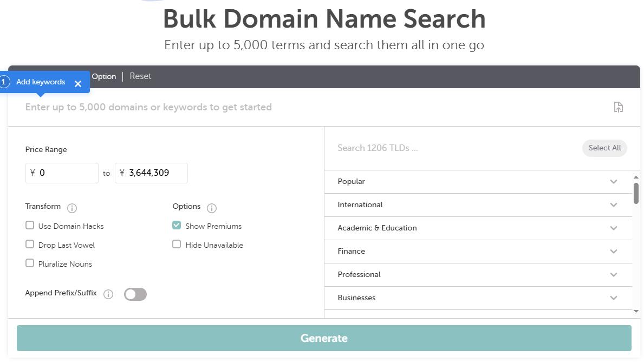Click the upload file icon
Screen dimensions: 644x363
[x=618, y=107]
